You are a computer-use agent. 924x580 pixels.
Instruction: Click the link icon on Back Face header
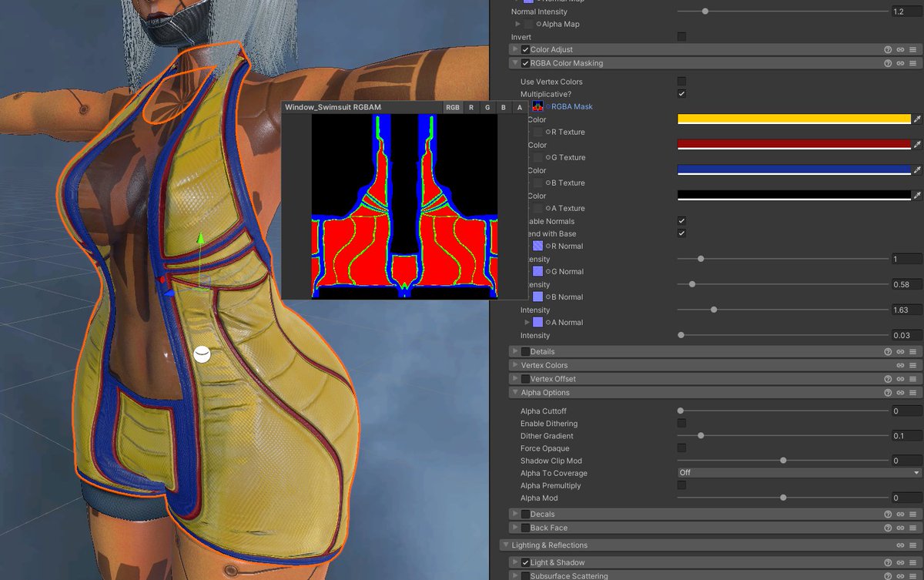click(x=900, y=528)
